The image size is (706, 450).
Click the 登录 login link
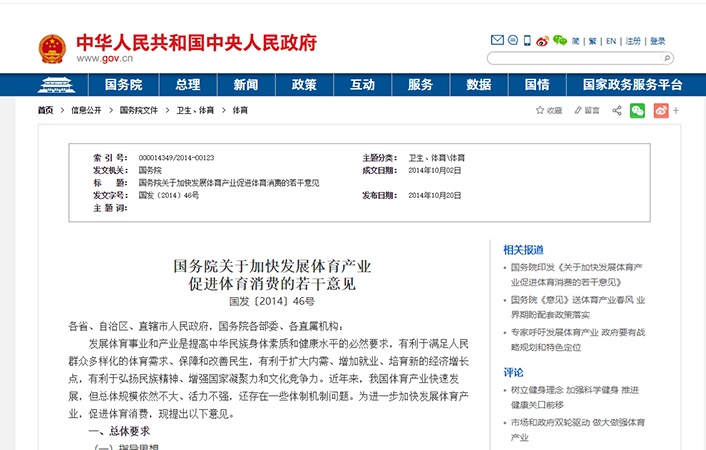click(657, 41)
